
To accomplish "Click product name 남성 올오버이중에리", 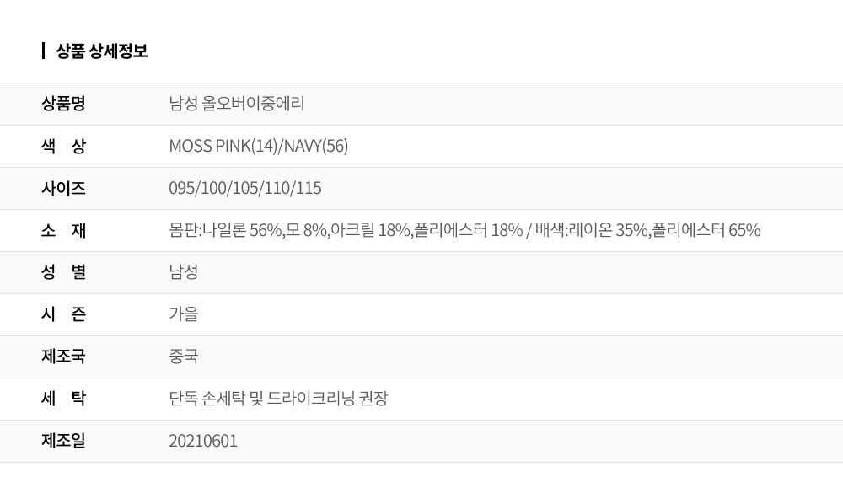I will point(237,103).
